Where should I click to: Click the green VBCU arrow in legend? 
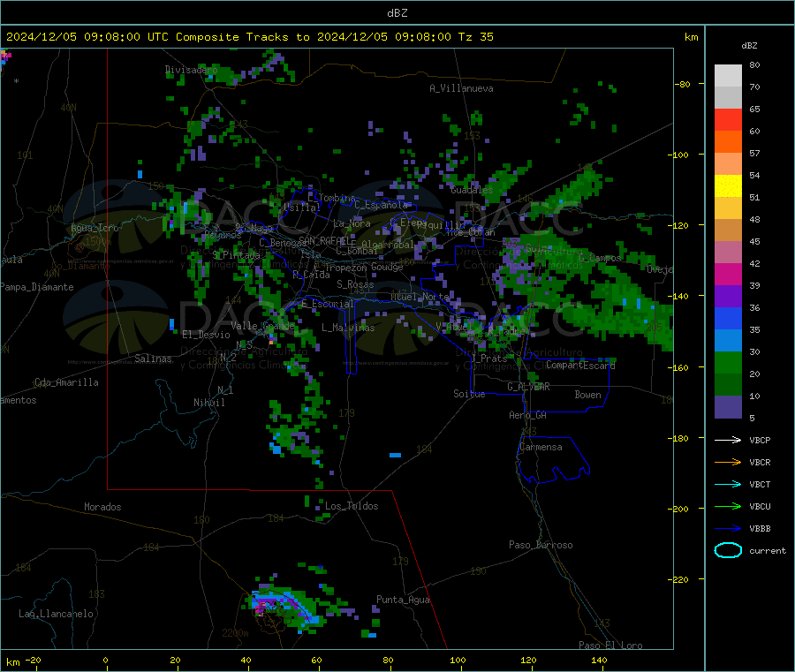click(728, 506)
